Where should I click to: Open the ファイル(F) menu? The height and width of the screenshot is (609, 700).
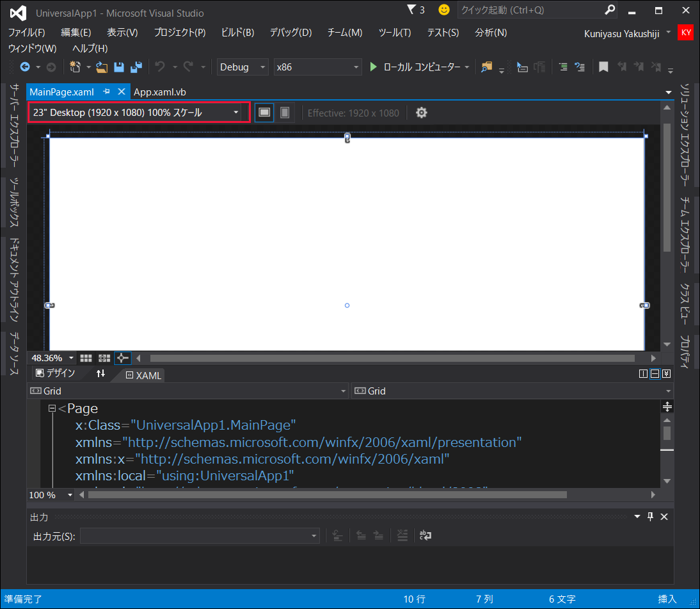[27, 33]
